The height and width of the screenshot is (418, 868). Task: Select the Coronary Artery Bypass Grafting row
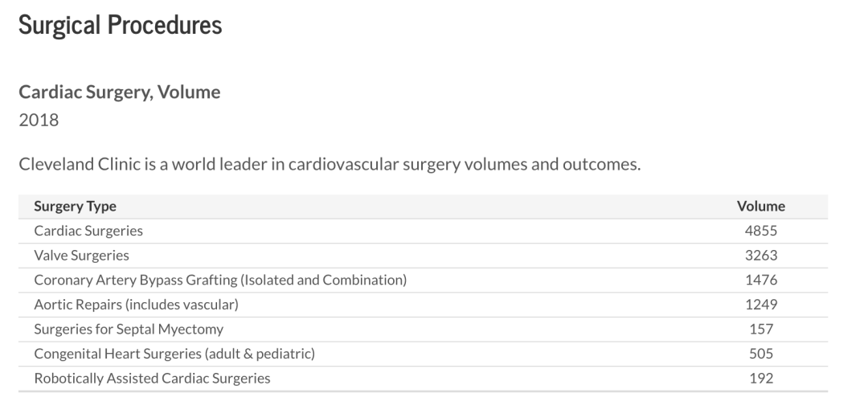(423, 281)
